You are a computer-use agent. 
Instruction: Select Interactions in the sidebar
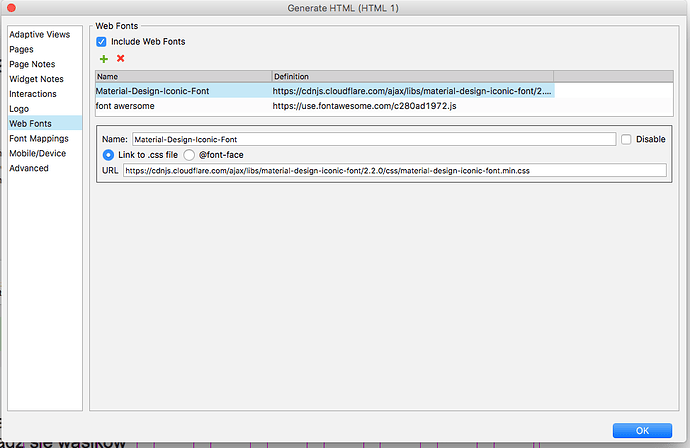tap(33, 93)
